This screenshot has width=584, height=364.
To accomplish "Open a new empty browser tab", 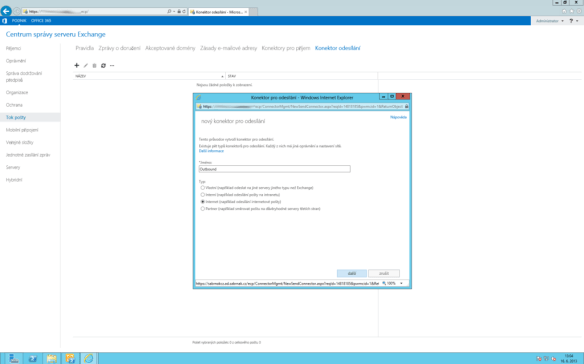I will 253,12.
